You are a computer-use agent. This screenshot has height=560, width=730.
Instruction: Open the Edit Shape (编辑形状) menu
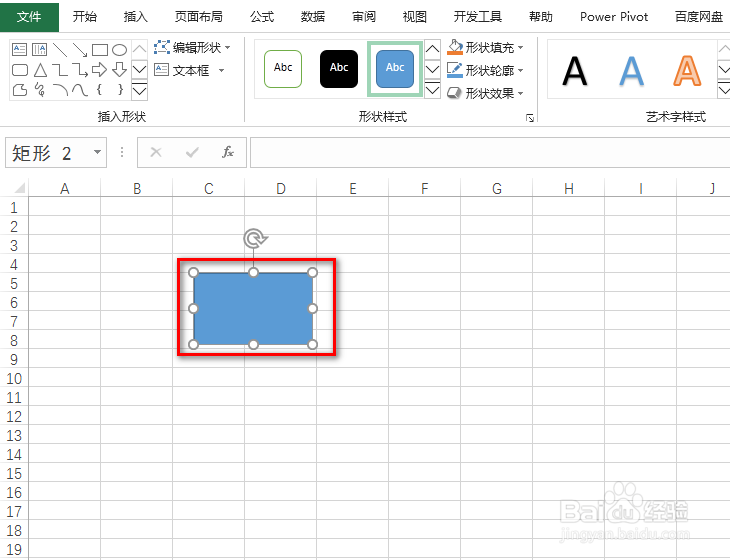192,47
